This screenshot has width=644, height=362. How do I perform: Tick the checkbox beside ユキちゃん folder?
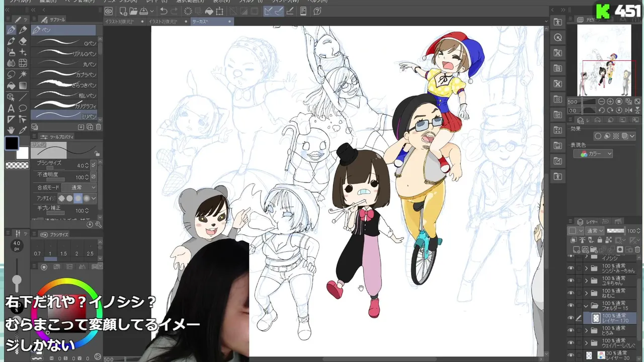tap(579, 281)
